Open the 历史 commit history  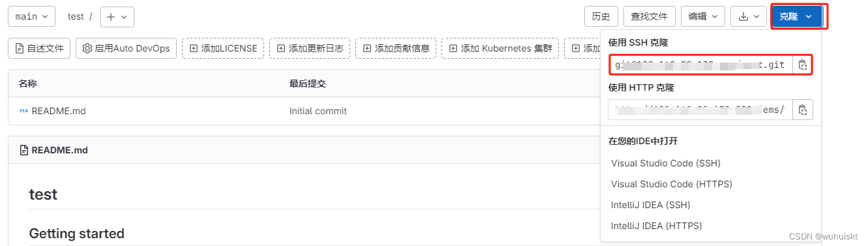(601, 17)
